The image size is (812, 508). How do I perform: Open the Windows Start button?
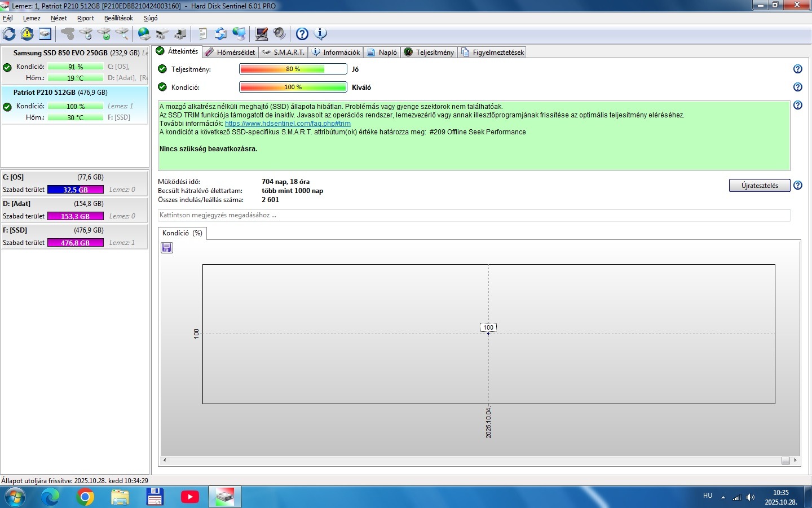click(15, 497)
